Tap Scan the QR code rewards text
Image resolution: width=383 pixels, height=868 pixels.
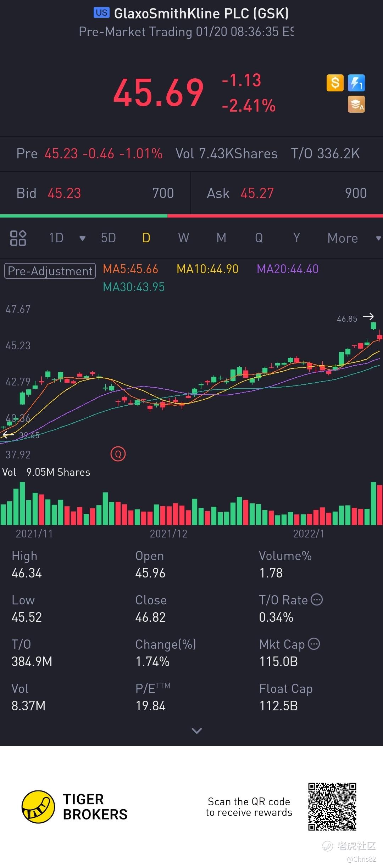pos(249,807)
